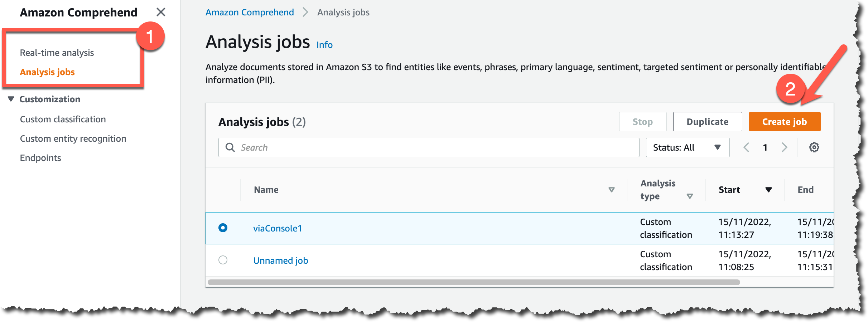868x322 pixels.
Task: Go to next page of jobs
Action: pos(784,147)
